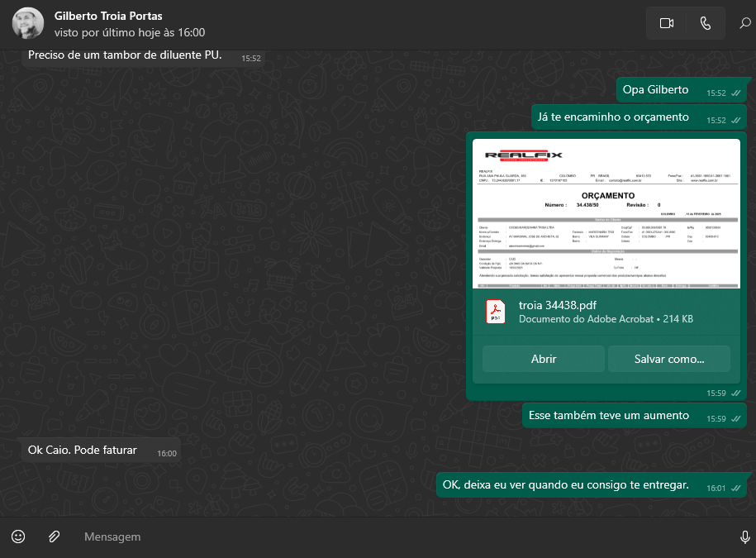Click the Abrir button
The image size is (756, 558).
click(x=543, y=359)
